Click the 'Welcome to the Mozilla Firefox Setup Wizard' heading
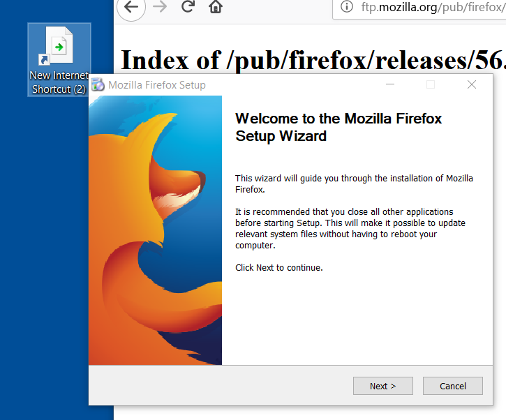Image resolution: width=506 pixels, height=420 pixels. [338, 127]
